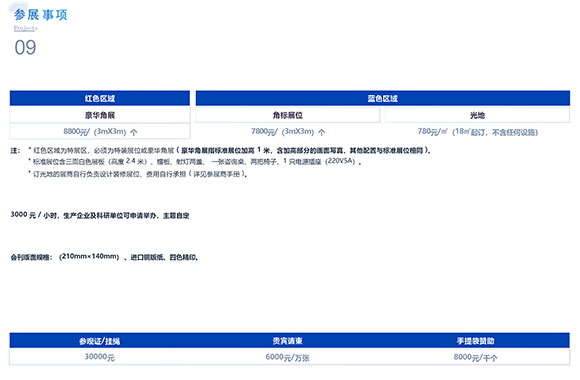Click the 780元/㎡ raw space price
580x380 pixels.
click(x=477, y=132)
